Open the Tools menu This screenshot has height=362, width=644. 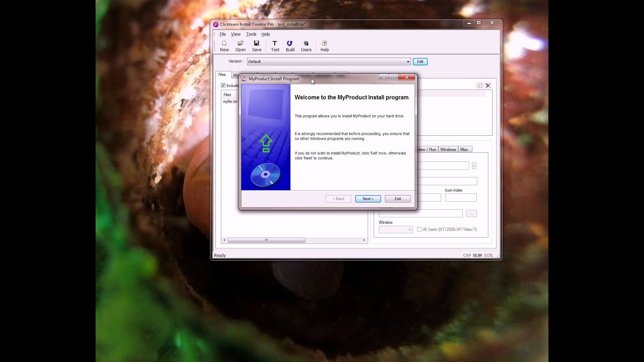coord(251,34)
